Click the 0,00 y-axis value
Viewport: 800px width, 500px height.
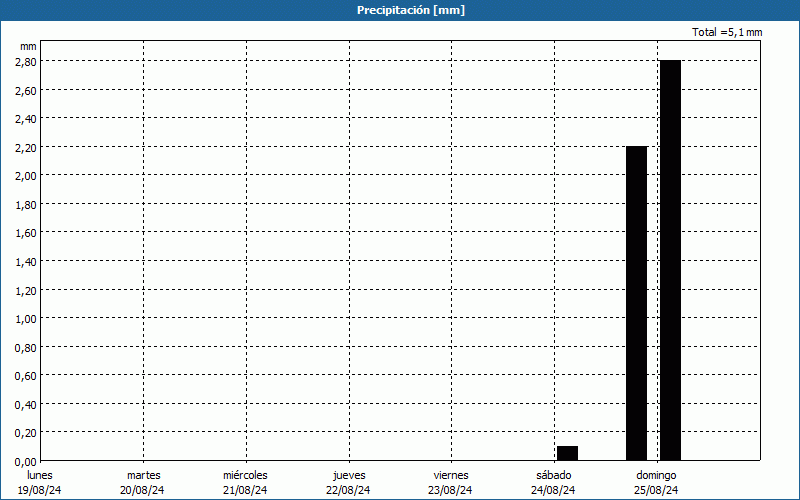pos(26,462)
